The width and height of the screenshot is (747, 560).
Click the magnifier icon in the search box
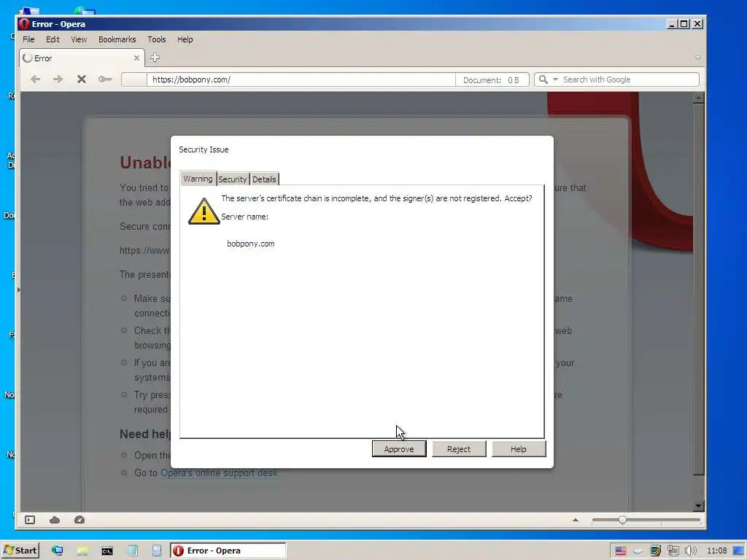click(x=543, y=79)
